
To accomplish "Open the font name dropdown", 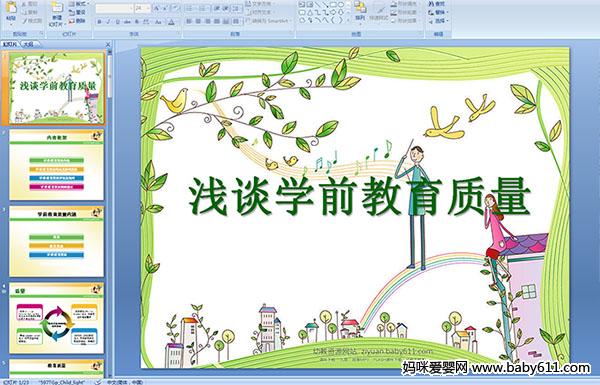I will [x=131, y=8].
